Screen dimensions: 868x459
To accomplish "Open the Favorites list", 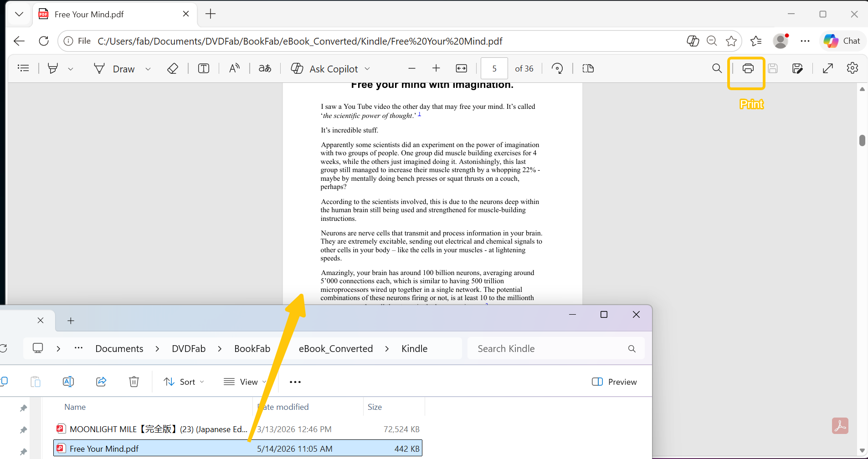I will click(x=756, y=41).
